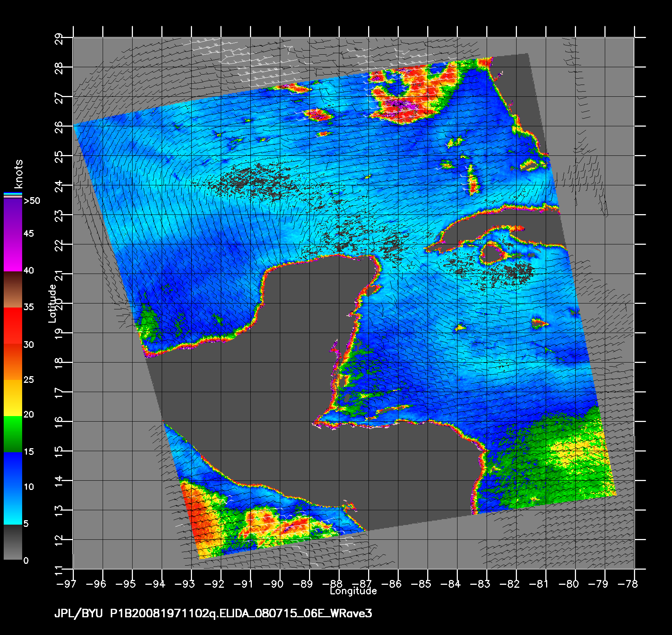Click the '0' colorbar tick label
Viewport: 672px width, 635px height.
point(26,560)
